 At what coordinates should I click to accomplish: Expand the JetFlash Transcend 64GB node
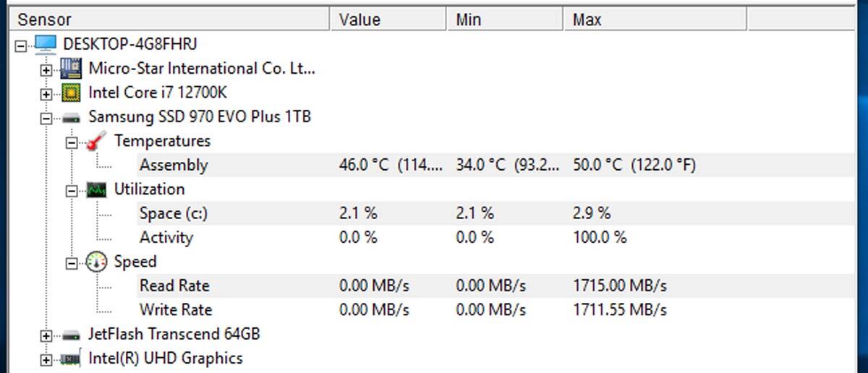click(46, 335)
